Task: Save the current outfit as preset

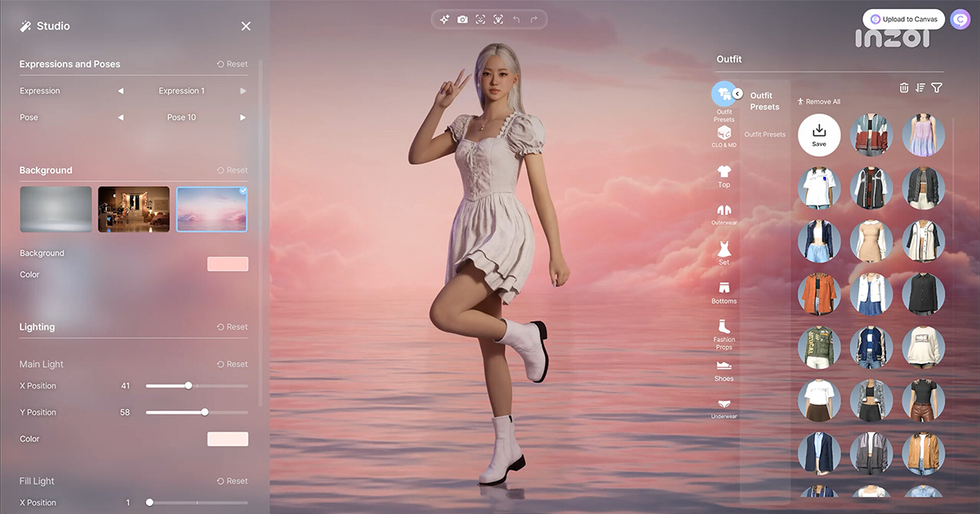Action: point(819,135)
